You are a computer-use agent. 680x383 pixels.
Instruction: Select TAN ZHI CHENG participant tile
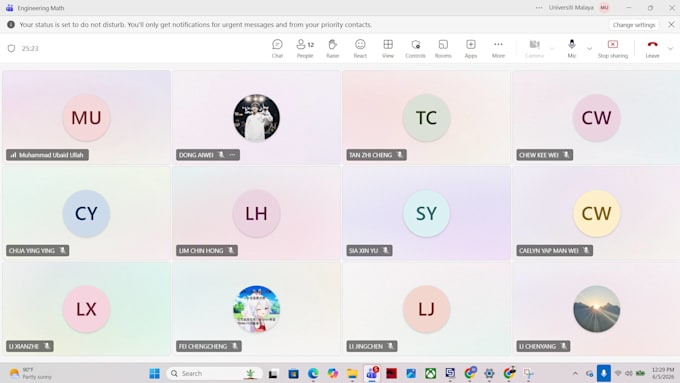426,117
